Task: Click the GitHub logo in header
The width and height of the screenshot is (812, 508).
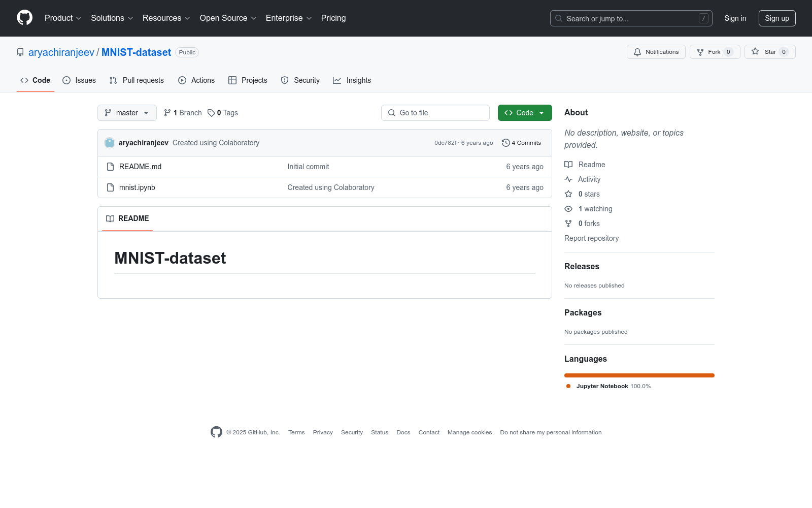Action: [x=24, y=18]
